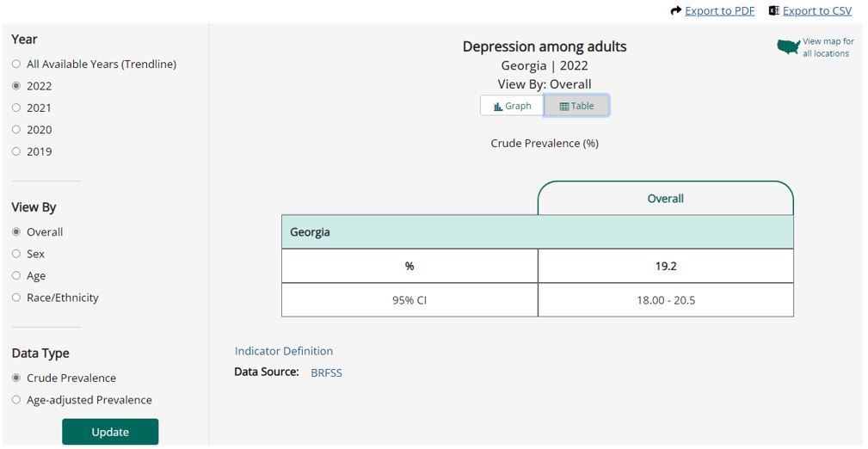Image resolution: width=868 pixels, height=449 pixels.
Task: Click the bar chart icon on Graph
Action: (498, 107)
